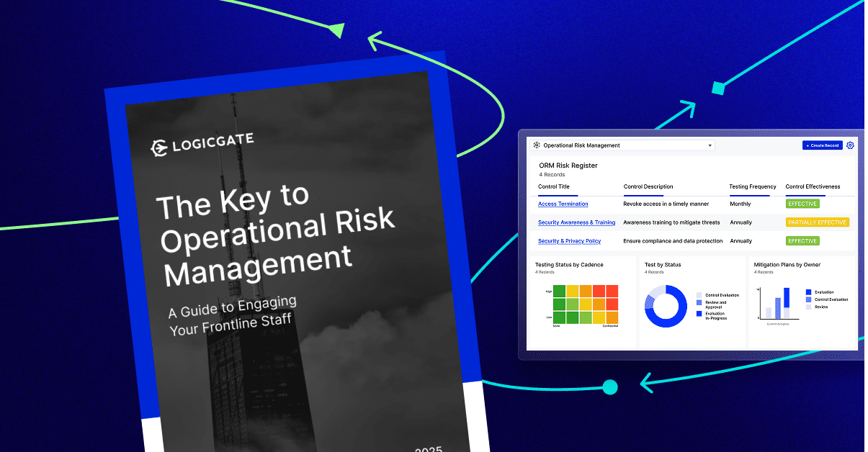
Task: Open the Security & Privacy Policy link
Action: click(569, 240)
